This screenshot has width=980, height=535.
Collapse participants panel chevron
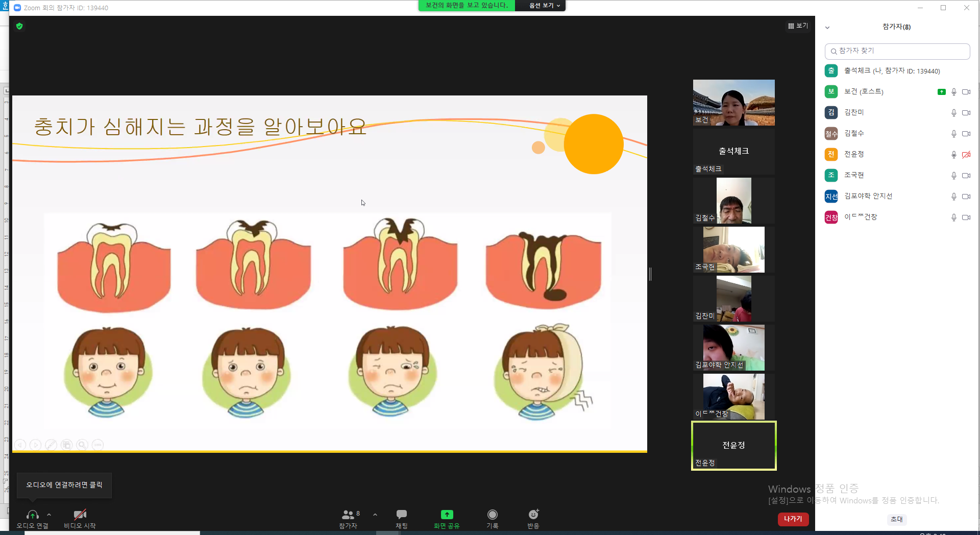coord(827,28)
